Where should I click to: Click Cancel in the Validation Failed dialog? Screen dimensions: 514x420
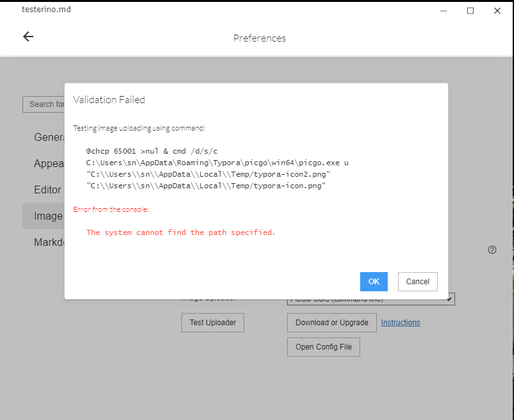[417, 282]
